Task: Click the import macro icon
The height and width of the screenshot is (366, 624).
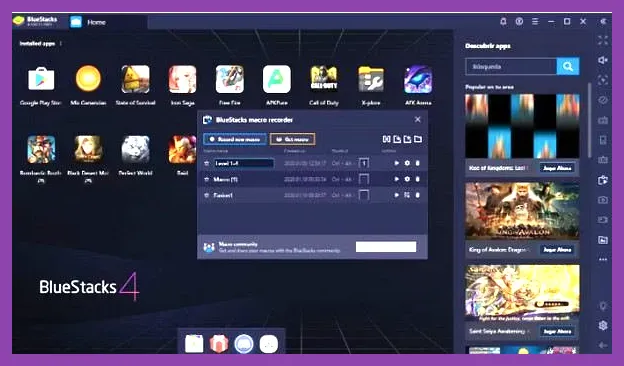Action: coord(397,139)
